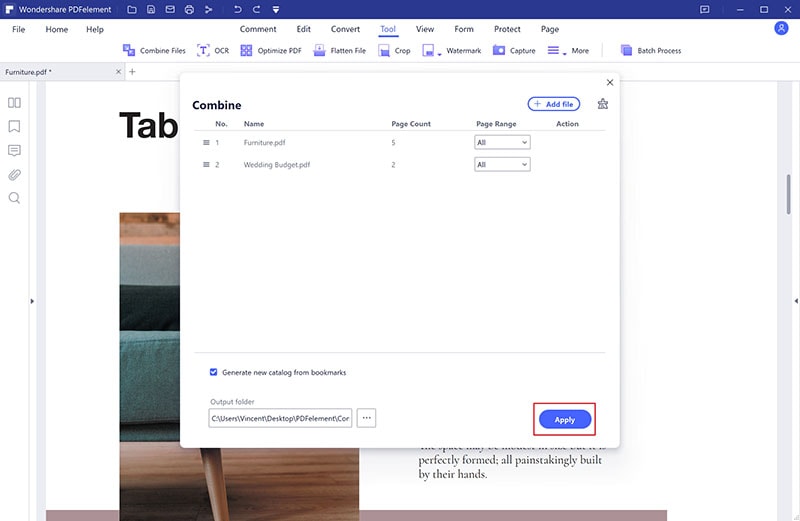800x521 pixels.
Task: Click the share icon in title bar
Action: (x=208, y=9)
